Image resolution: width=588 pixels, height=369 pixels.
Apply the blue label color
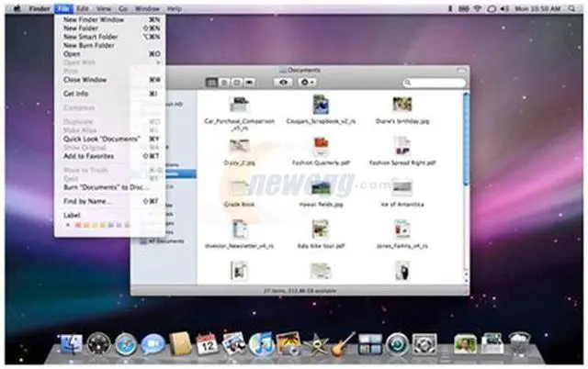[110, 225]
